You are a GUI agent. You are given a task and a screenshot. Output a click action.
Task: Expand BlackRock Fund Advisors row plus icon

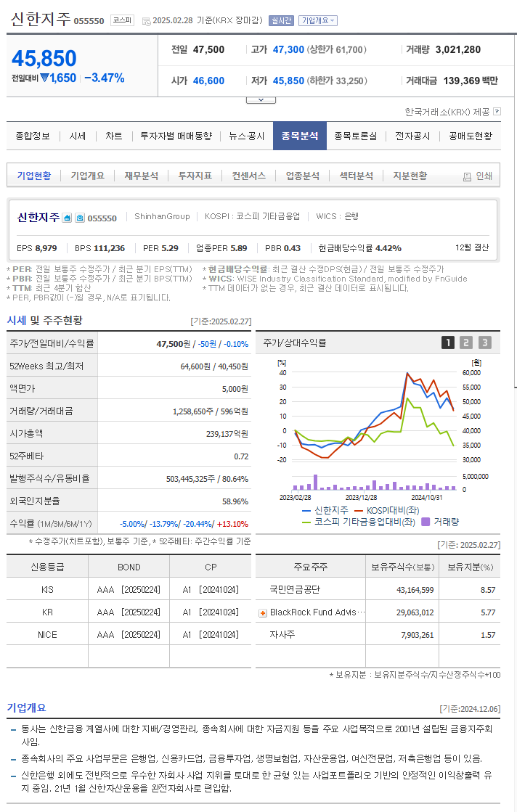[x=263, y=612]
